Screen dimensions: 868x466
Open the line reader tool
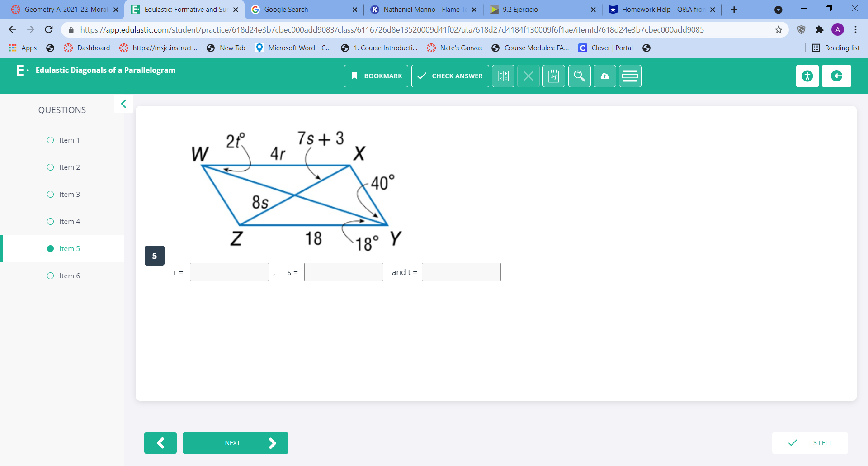pyautogui.click(x=630, y=76)
